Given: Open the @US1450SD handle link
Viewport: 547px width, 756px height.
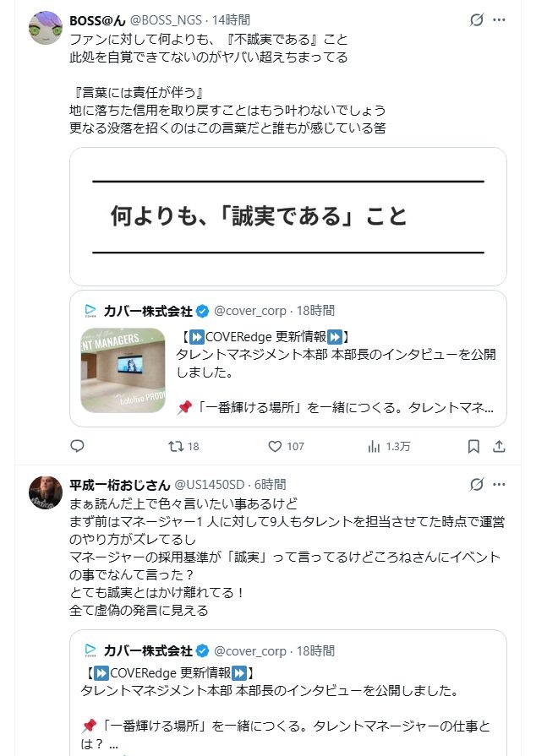Looking at the screenshot, I should 210,484.
